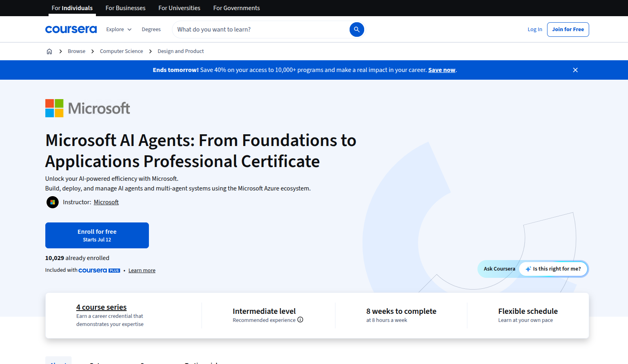Switch to For Universities tab
The width and height of the screenshot is (628, 364).
(179, 8)
